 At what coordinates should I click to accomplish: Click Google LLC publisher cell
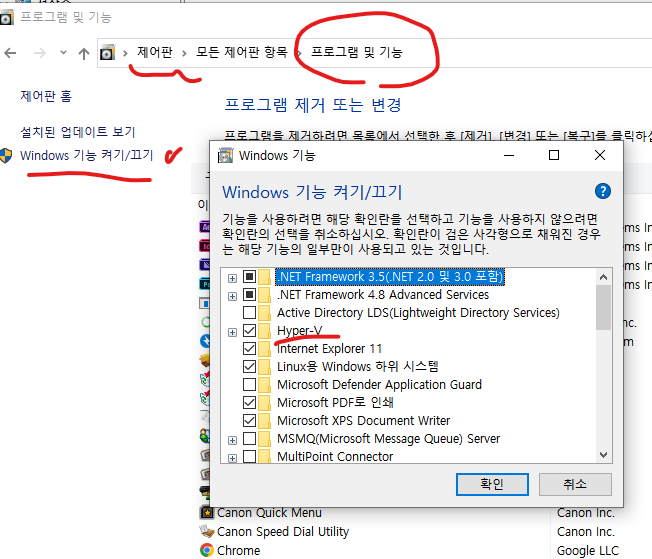(588, 550)
